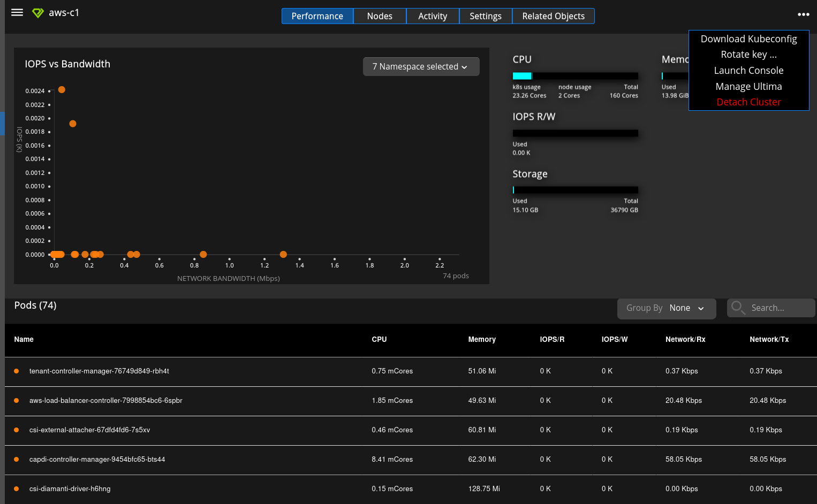Viewport: 817px width, 504px height.
Task: Click the Pods (74) heading
Action: coord(35,306)
